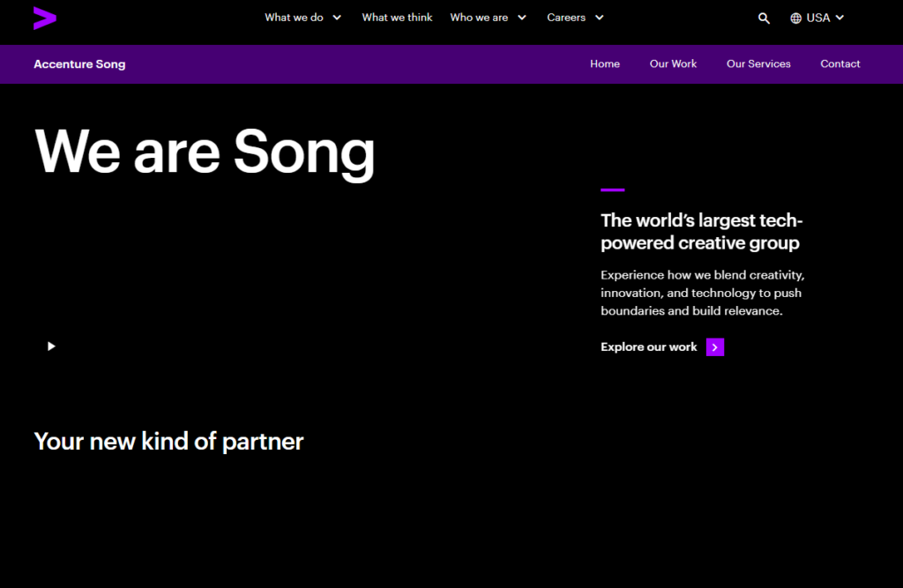903x588 pixels.
Task: Expand the Careers chevron
Action: (x=599, y=18)
